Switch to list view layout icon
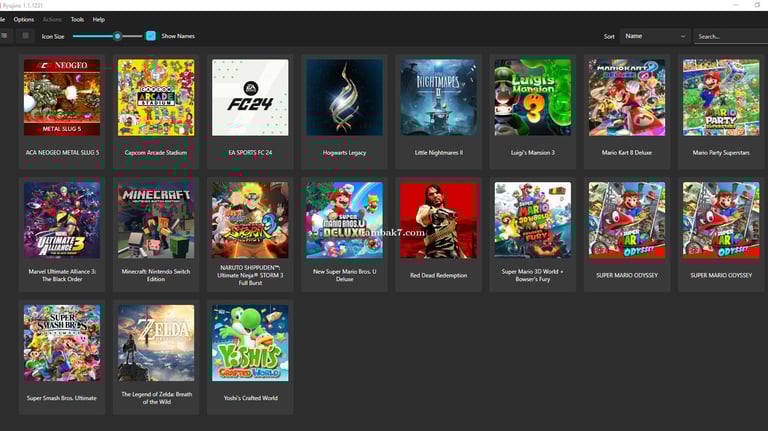Viewport: 768px width, 431px height. click(x=4, y=36)
